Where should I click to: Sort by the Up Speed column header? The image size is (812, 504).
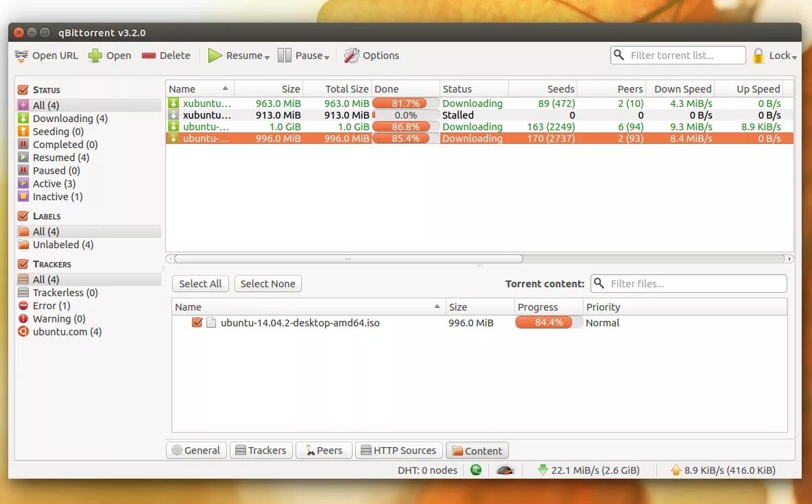tap(749, 89)
